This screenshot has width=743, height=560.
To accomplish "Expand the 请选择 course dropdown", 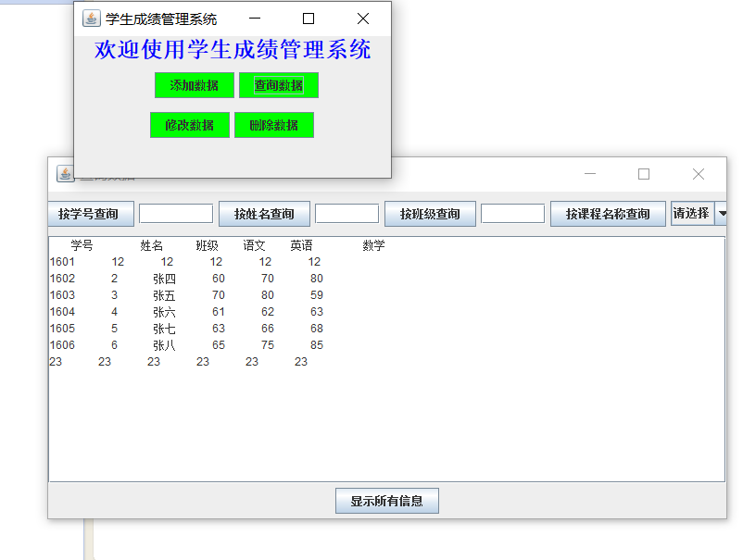I will (x=721, y=214).
